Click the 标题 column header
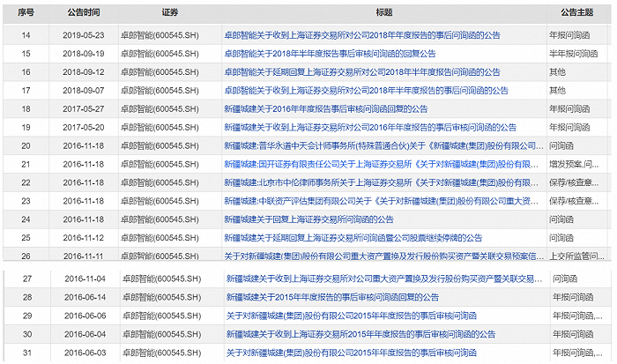Image resolution: width=617 pixels, height=364 pixels. (384, 12)
